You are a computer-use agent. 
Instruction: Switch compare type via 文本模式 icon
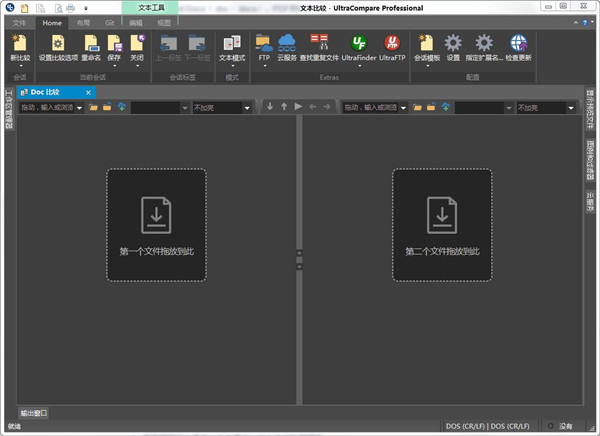(x=232, y=43)
